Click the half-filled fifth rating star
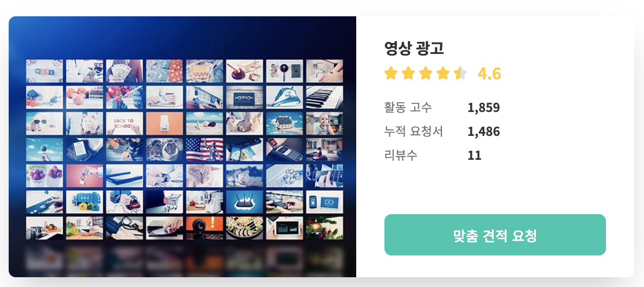The width and height of the screenshot is (644, 287). (x=461, y=73)
